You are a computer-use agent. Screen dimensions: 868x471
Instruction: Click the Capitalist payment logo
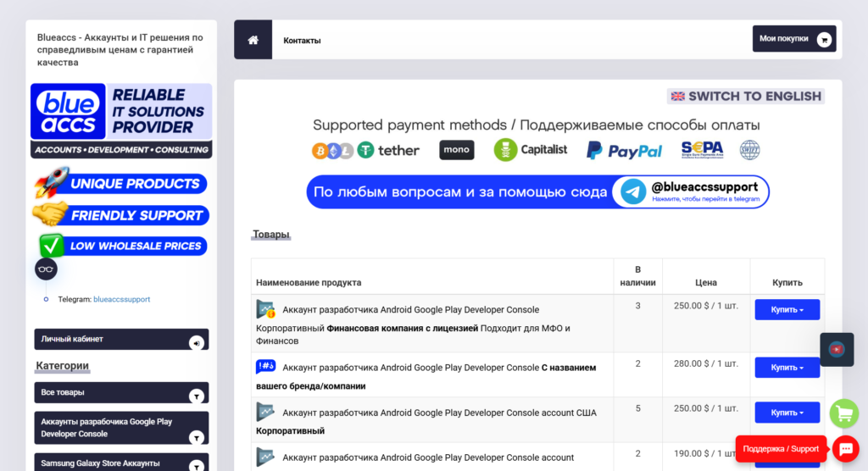tap(531, 150)
